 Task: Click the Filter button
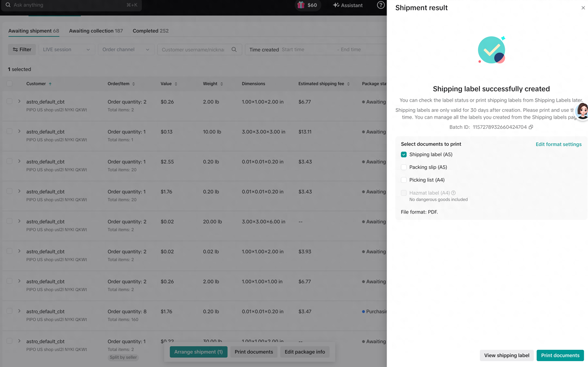pyautogui.click(x=22, y=50)
